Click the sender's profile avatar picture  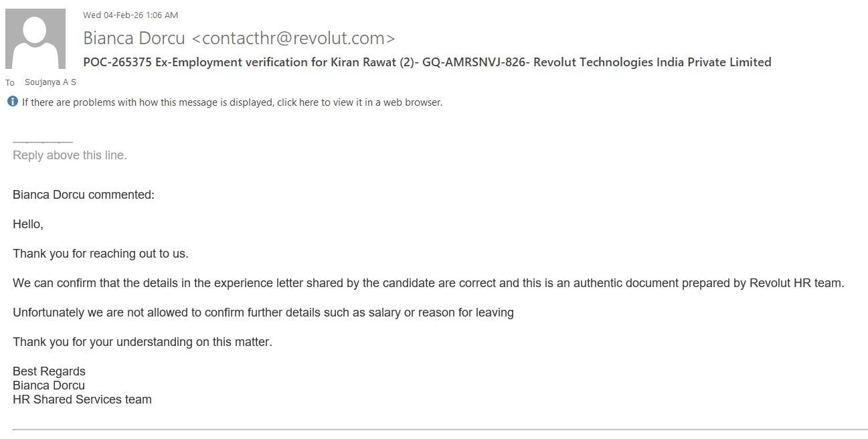[35, 39]
